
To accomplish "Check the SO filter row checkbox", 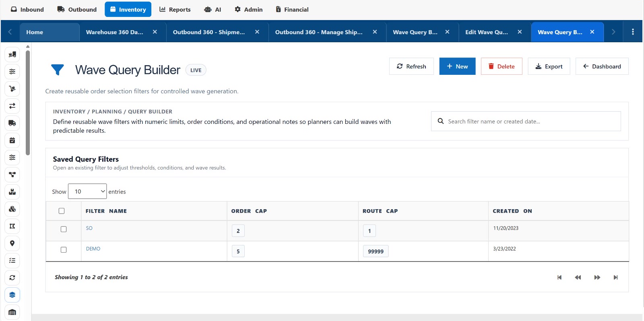I will click(x=64, y=229).
